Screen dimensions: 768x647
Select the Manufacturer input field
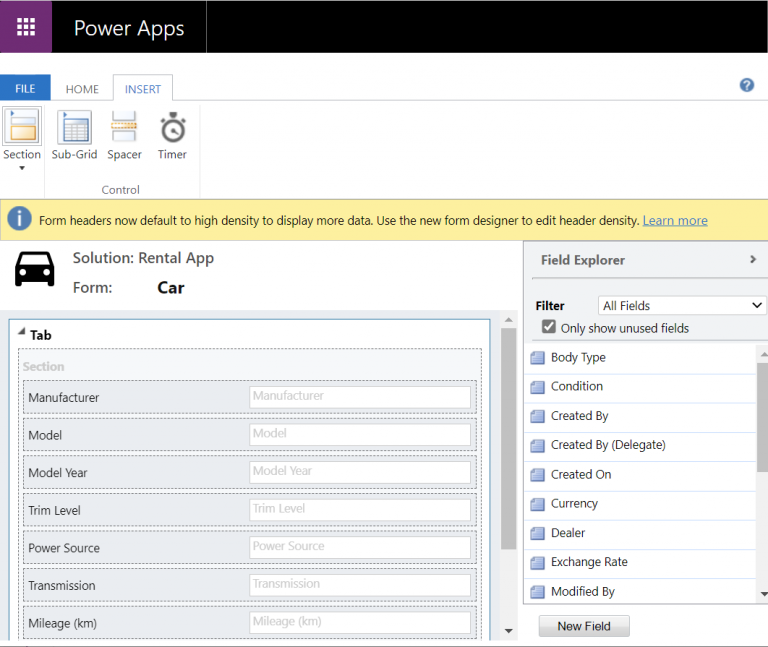pyautogui.click(x=360, y=397)
